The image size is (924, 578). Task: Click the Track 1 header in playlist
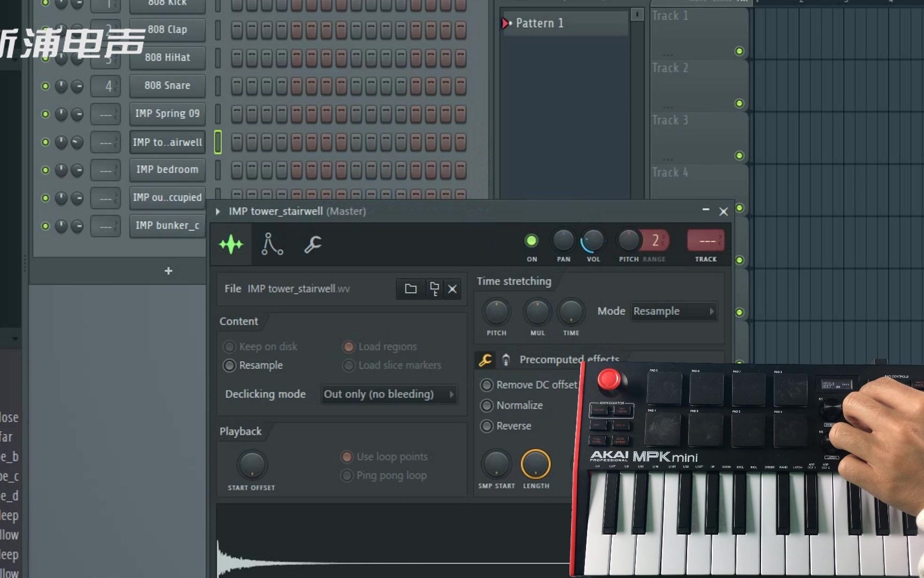pyautogui.click(x=698, y=33)
